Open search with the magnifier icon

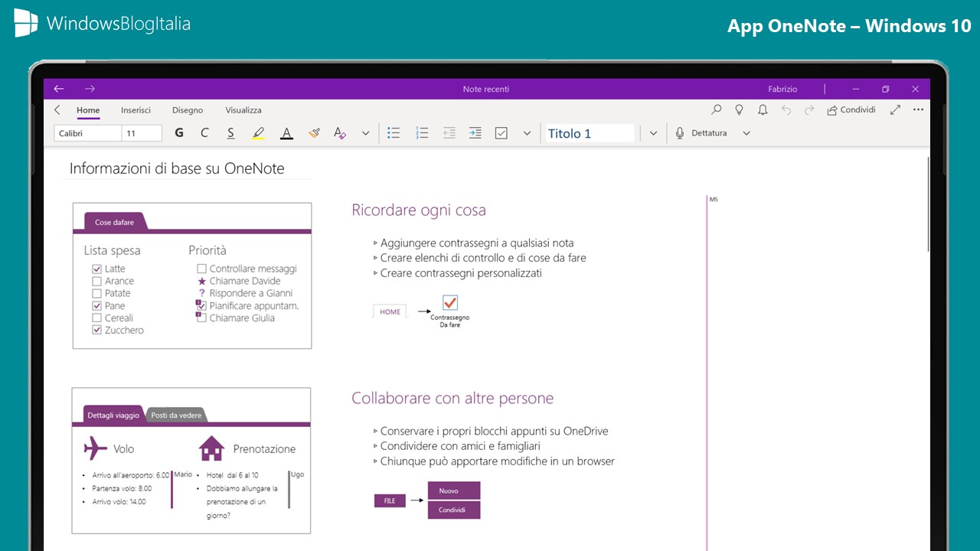pos(717,110)
